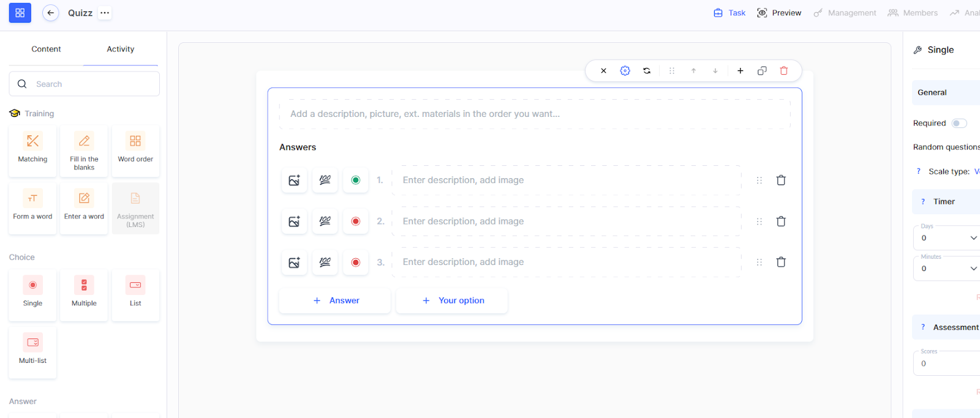Open the Minutes dropdown
Image resolution: width=980 pixels, height=418 pixels.
coord(947,269)
